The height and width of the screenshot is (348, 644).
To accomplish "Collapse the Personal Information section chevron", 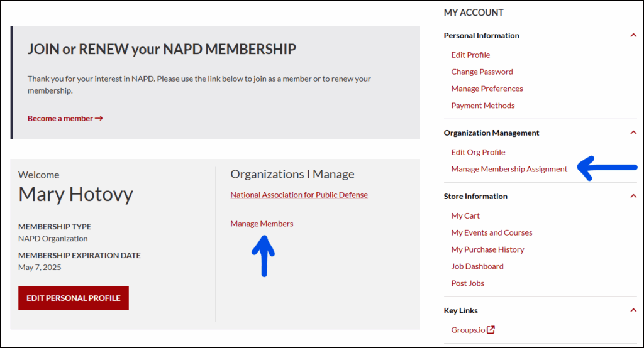I will [x=633, y=36].
